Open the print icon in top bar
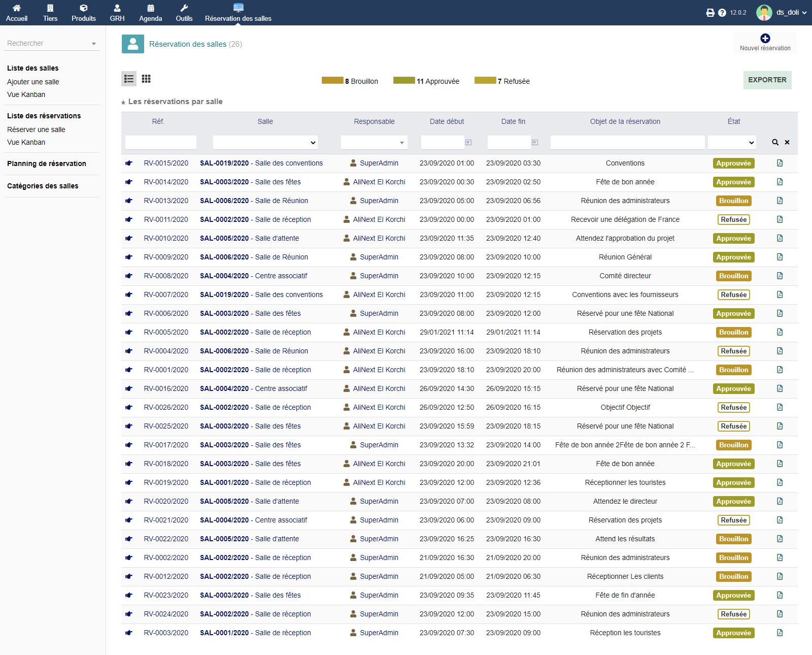 (x=710, y=13)
